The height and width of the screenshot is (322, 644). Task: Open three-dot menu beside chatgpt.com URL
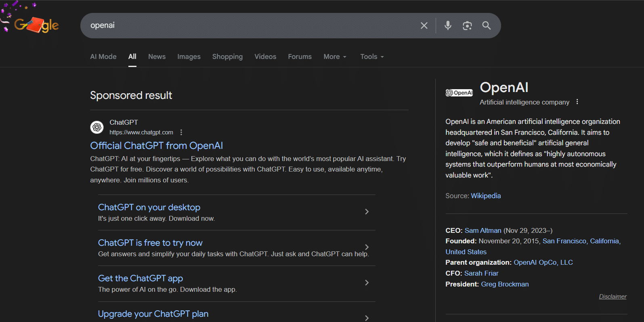(x=181, y=132)
